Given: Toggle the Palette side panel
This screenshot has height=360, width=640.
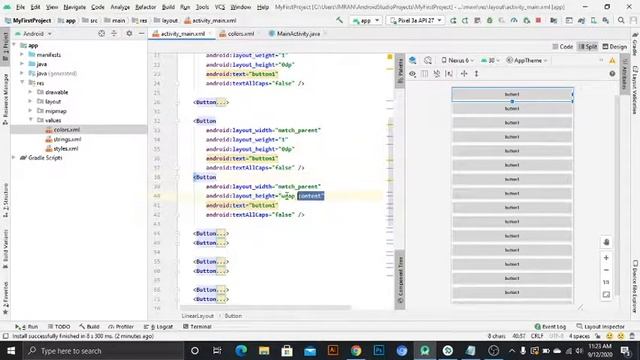Looking at the screenshot, I should click(400, 70).
